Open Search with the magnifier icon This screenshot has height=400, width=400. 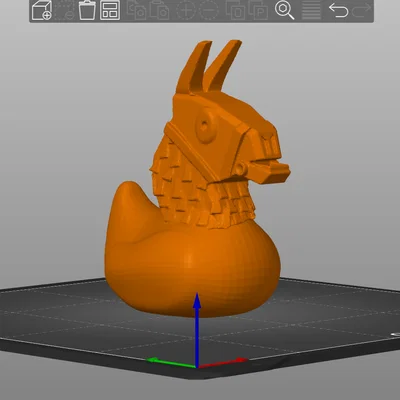click(x=285, y=10)
